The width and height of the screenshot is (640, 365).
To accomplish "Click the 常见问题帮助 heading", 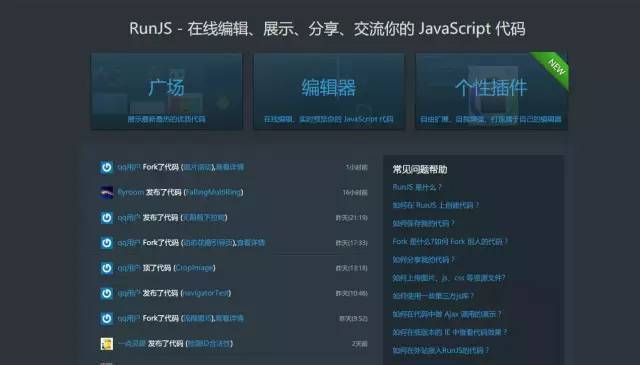I will pyautogui.click(x=420, y=169).
